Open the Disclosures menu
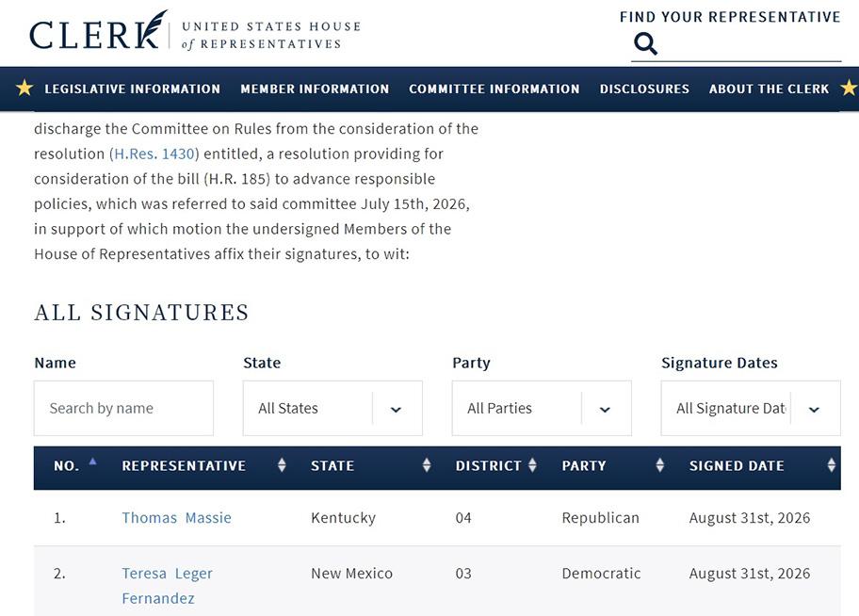 [x=644, y=89]
